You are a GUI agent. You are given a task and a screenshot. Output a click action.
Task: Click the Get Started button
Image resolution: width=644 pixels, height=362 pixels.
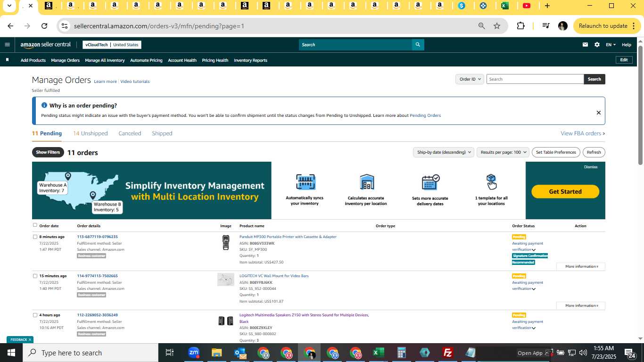pyautogui.click(x=565, y=191)
